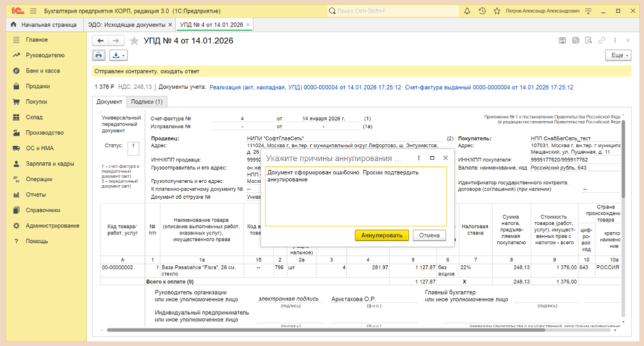Image resolution: width=644 pixels, height=346 pixels.
Task: Open the service settings dropdown beside username
Action: coord(588,11)
